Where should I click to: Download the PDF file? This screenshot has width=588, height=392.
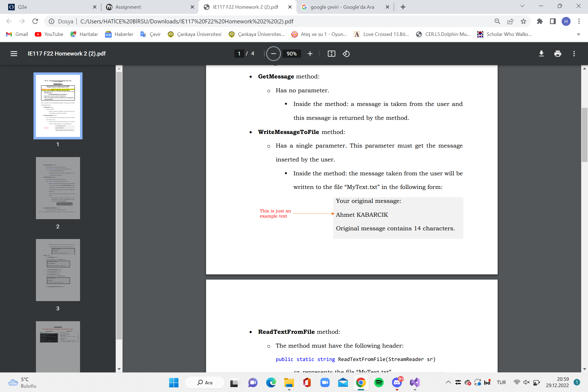point(541,54)
